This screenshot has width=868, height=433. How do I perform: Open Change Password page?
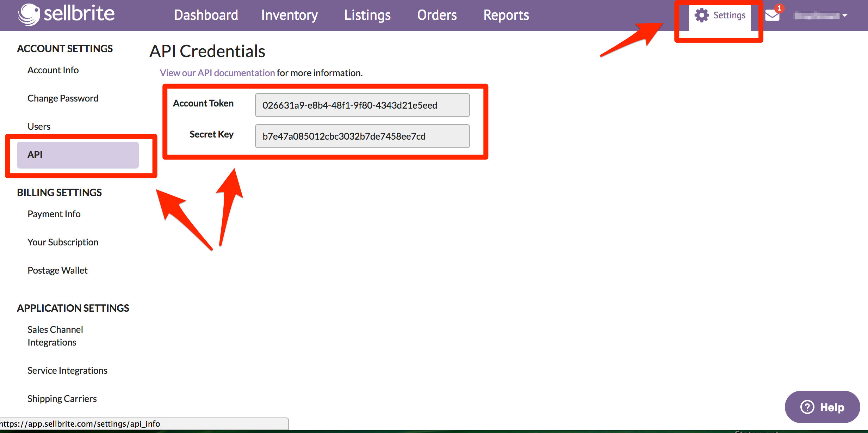[x=63, y=98]
